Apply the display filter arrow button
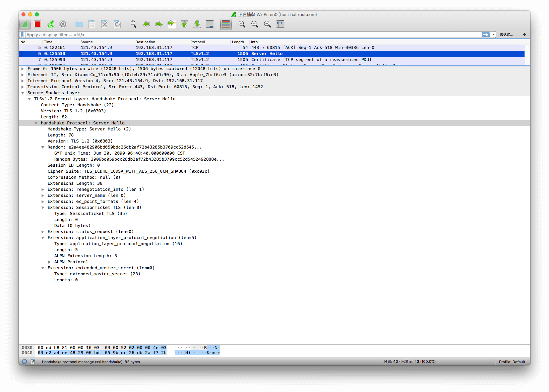Image resolution: width=549 pixels, height=392 pixels. (486, 35)
